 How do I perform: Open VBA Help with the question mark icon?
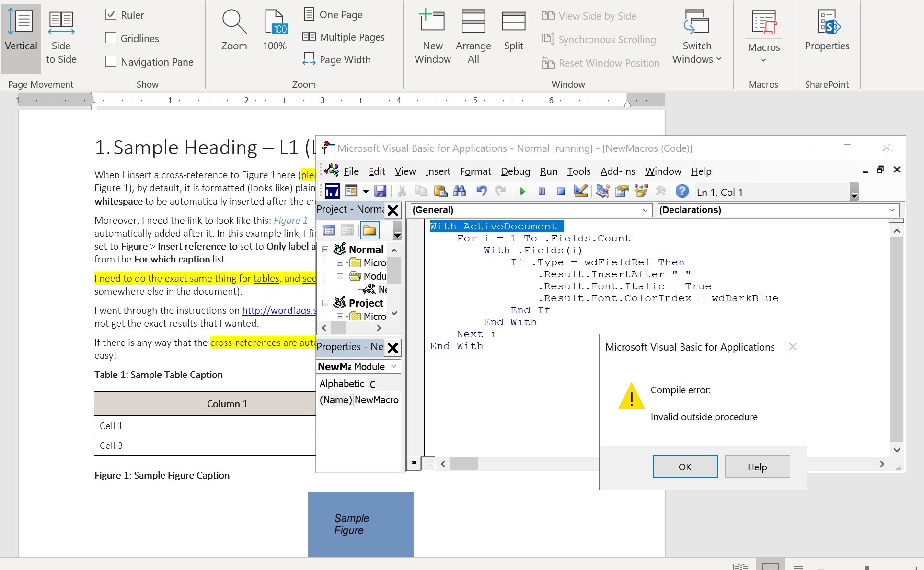[x=682, y=191]
